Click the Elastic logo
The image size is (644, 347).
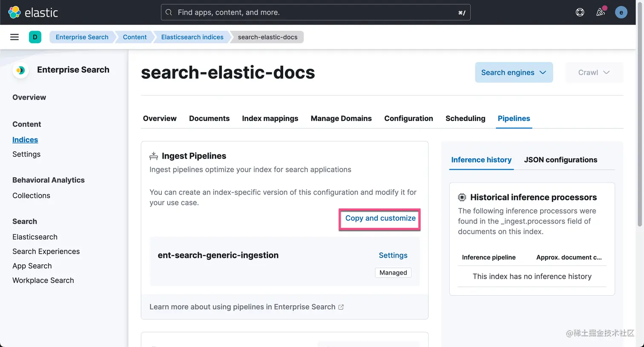pos(33,12)
